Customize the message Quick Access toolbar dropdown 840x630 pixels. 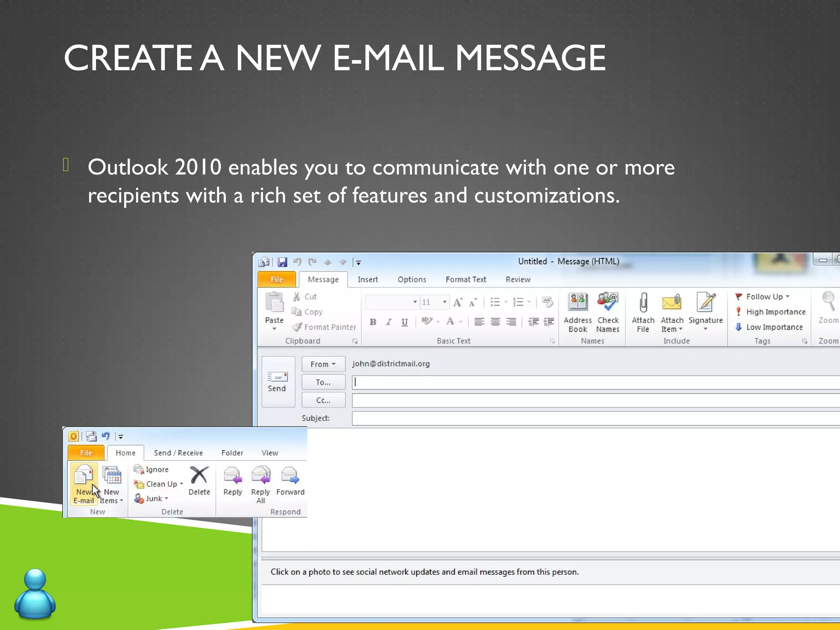[x=358, y=262]
